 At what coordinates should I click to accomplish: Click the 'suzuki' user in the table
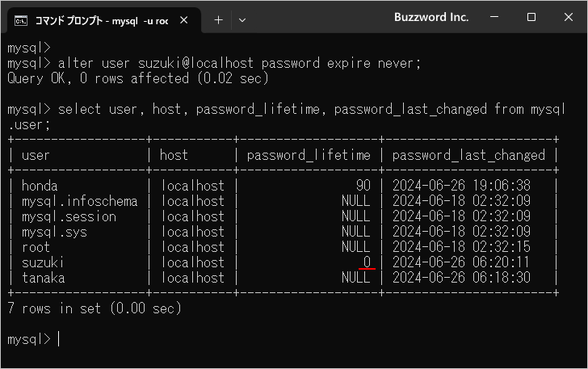[x=43, y=262]
